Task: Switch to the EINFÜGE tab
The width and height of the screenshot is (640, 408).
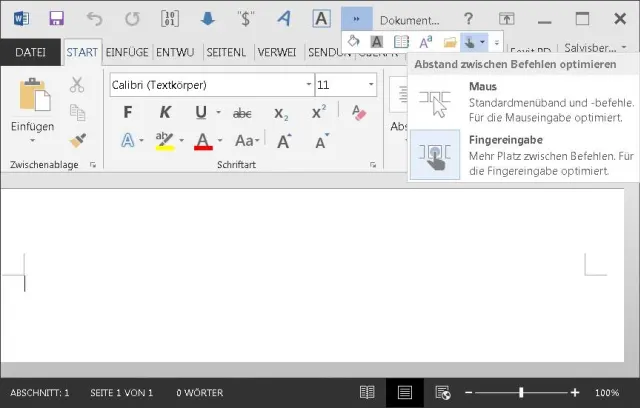Action: (127, 52)
